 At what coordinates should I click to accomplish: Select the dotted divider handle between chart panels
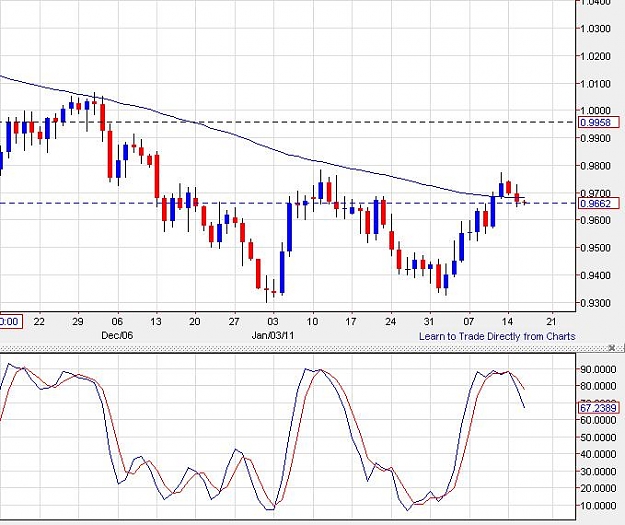point(303,349)
